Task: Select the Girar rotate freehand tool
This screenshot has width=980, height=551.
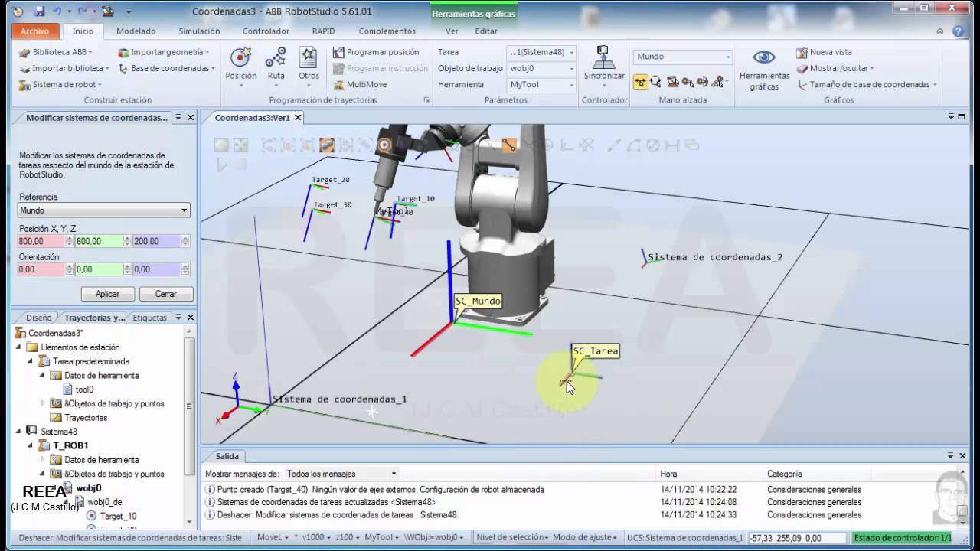Action: pos(655,81)
